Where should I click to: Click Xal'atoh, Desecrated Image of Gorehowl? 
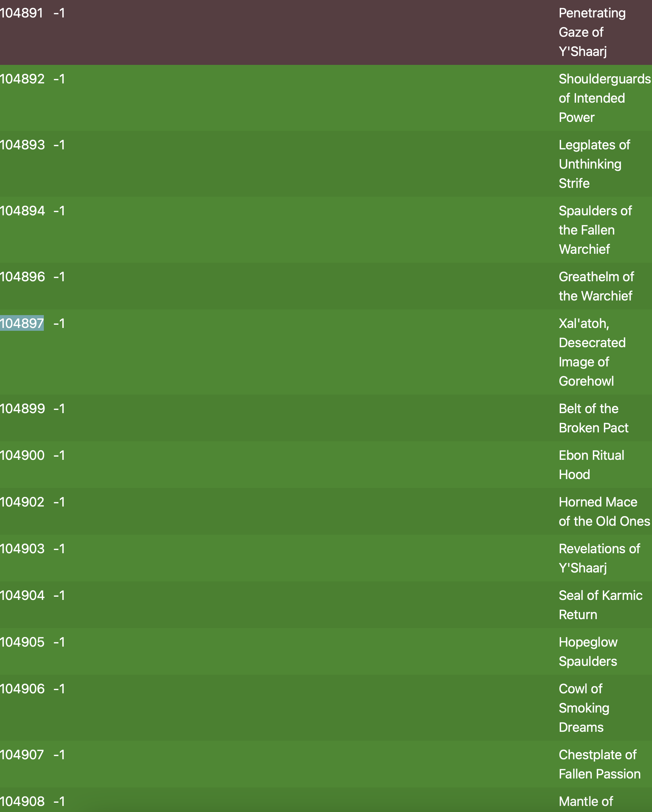592,352
